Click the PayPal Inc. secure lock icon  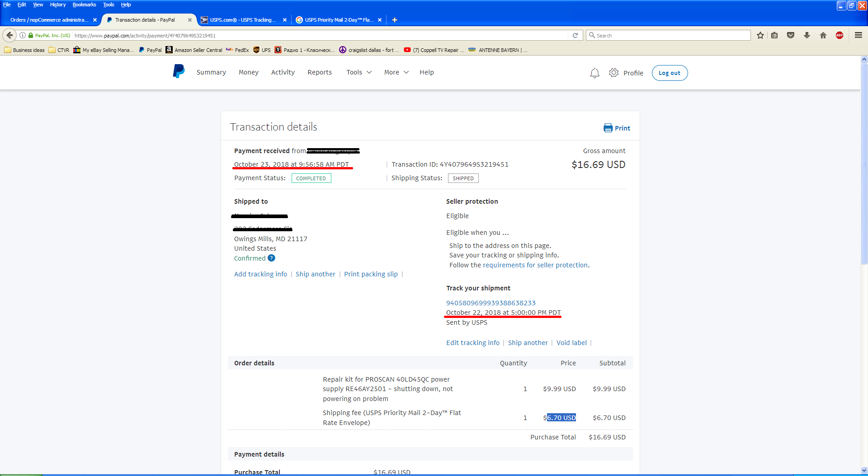click(31, 35)
